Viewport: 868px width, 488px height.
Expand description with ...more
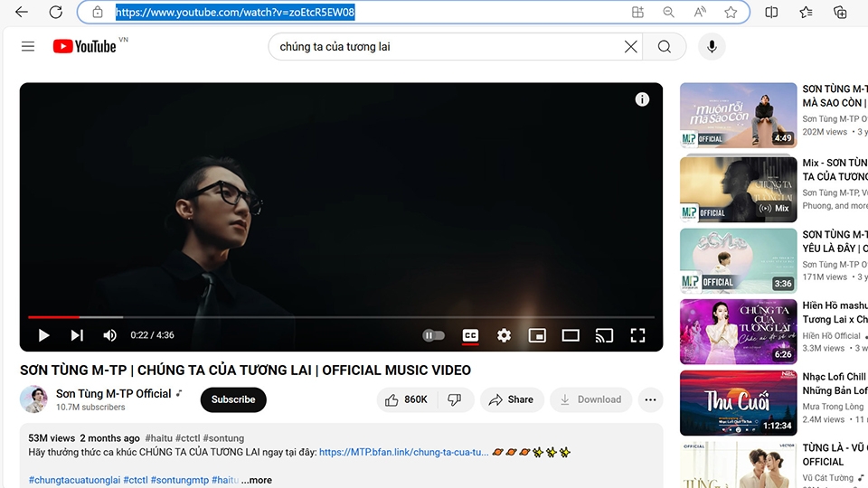(x=256, y=480)
